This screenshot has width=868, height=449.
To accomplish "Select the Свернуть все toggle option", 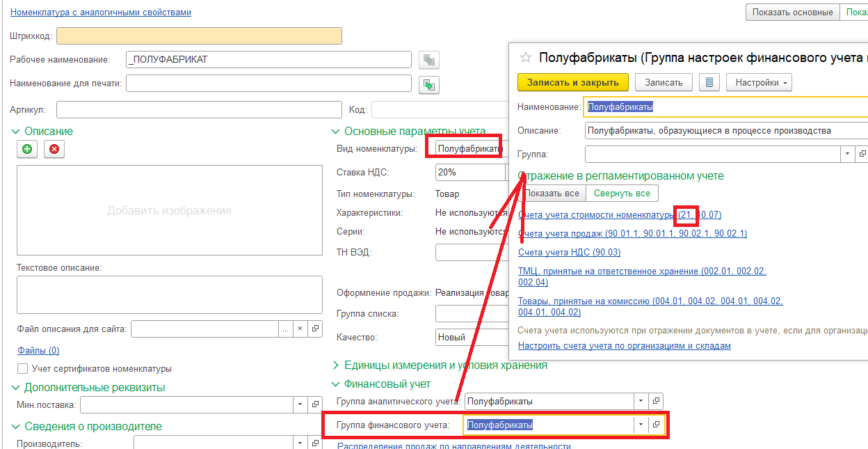I will (x=622, y=193).
